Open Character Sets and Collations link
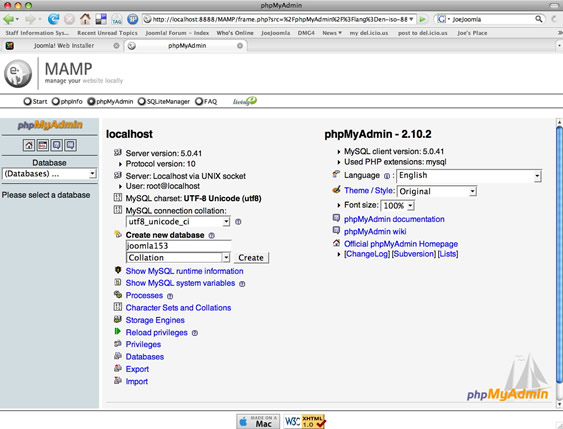The width and height of the screenshot is (563, 429). pos(178,308)
